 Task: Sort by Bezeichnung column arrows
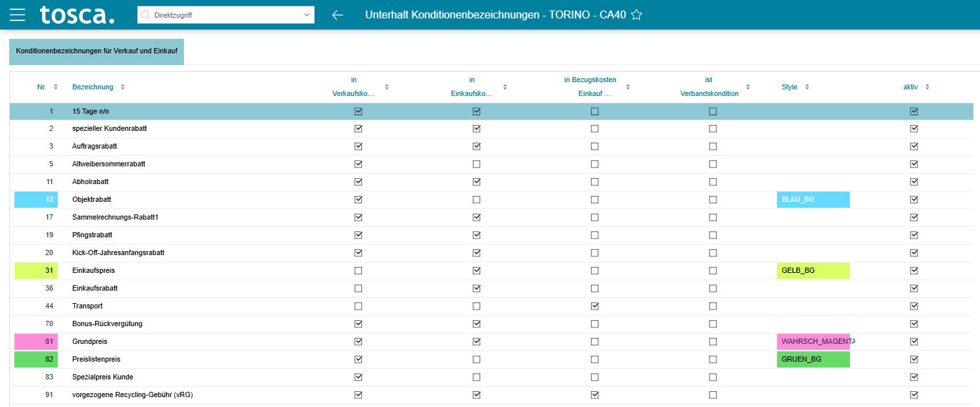tap(123, 87)
